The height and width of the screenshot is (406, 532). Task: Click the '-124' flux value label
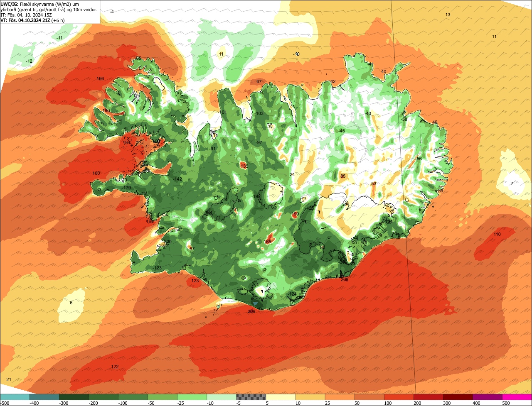click(x=293, y=294)
